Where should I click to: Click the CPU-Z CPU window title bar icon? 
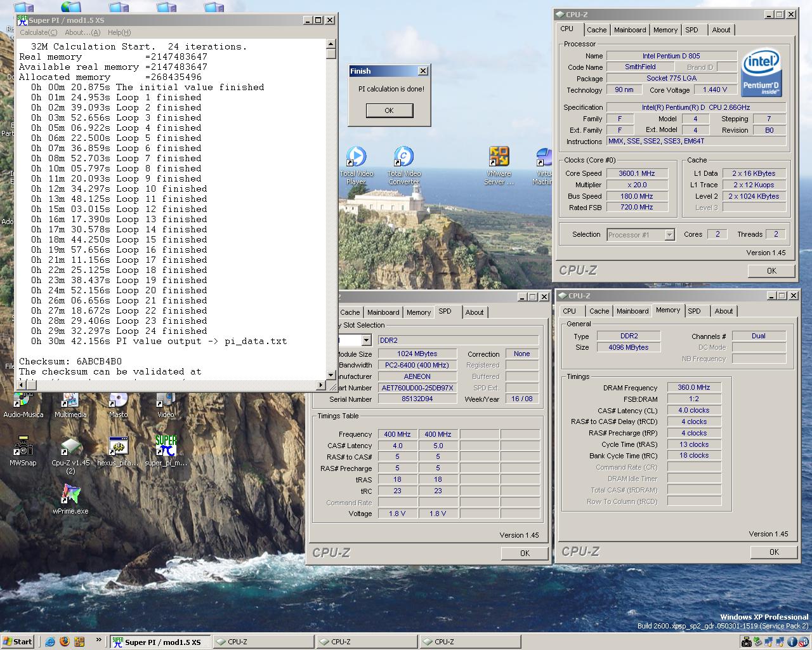561,14
